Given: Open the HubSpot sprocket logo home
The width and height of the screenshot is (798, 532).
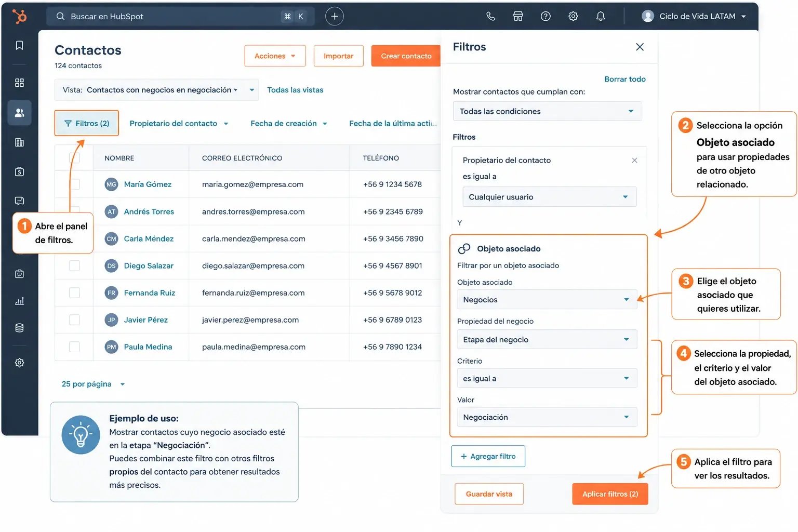Looking at the screenshot, I should click(19, 16).
